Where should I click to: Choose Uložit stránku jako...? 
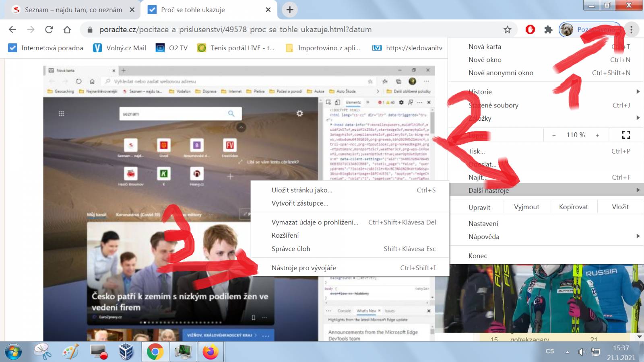[350, 190]
